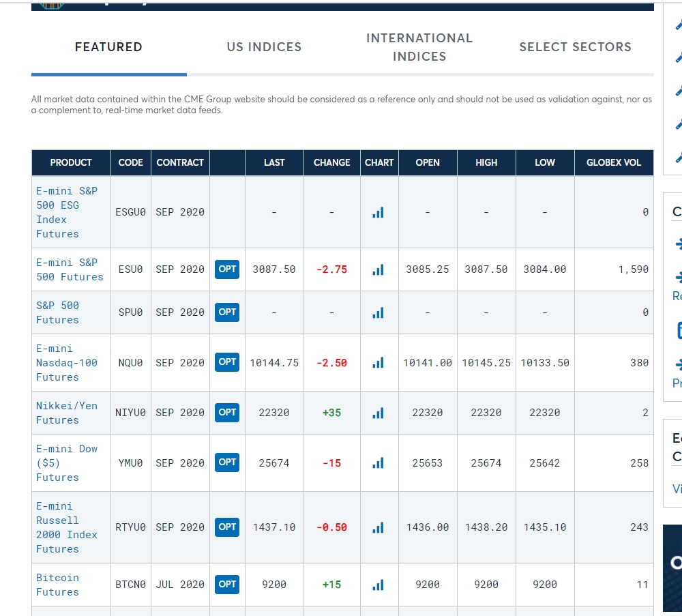682x616 pixels.
Task: Select the ESGU0 code cell
Action: click(x=130, y=212)
